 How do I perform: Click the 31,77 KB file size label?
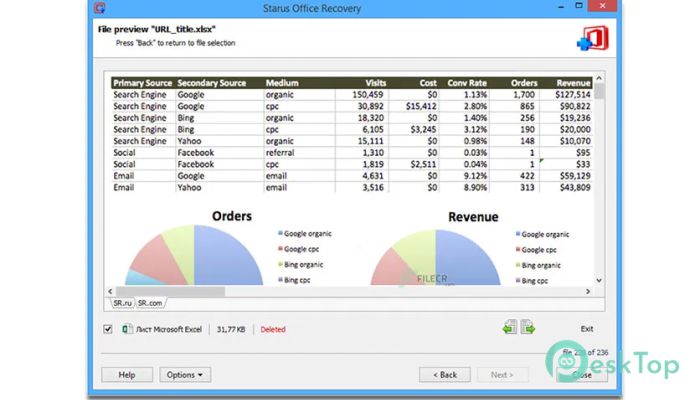tap(231, 329)
